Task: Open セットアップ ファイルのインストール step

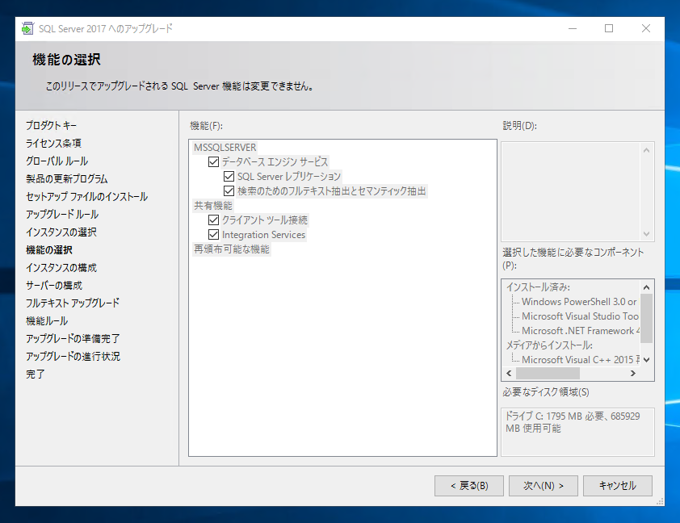Action: click(87, 196)
